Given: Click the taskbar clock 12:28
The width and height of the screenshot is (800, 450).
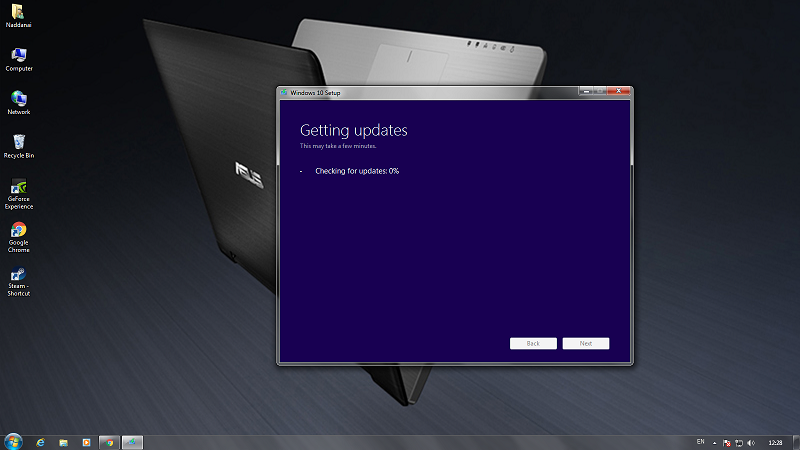Looking at the screenshot, I should click(776, 443).
